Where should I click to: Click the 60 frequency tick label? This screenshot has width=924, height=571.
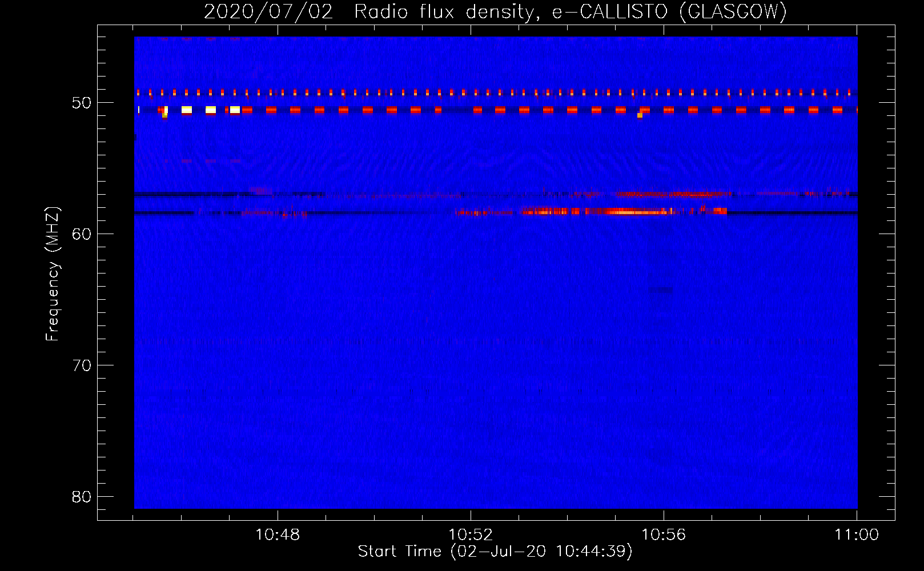point(82,234)
